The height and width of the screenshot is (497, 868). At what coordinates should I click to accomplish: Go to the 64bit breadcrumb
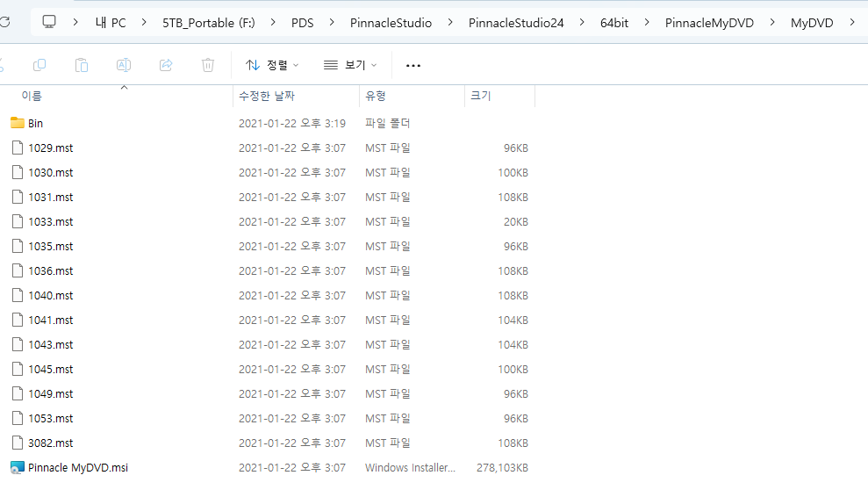pyautogui.click(x=614, y=23)
